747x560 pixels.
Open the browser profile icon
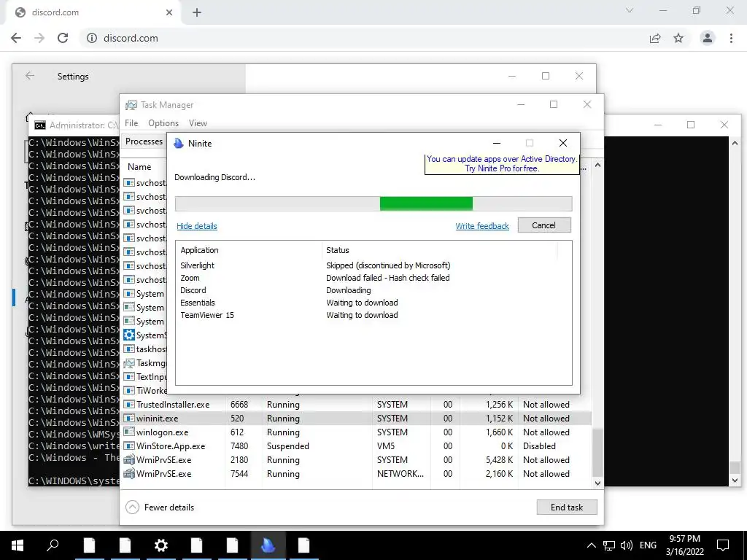(x=708, y=38)
